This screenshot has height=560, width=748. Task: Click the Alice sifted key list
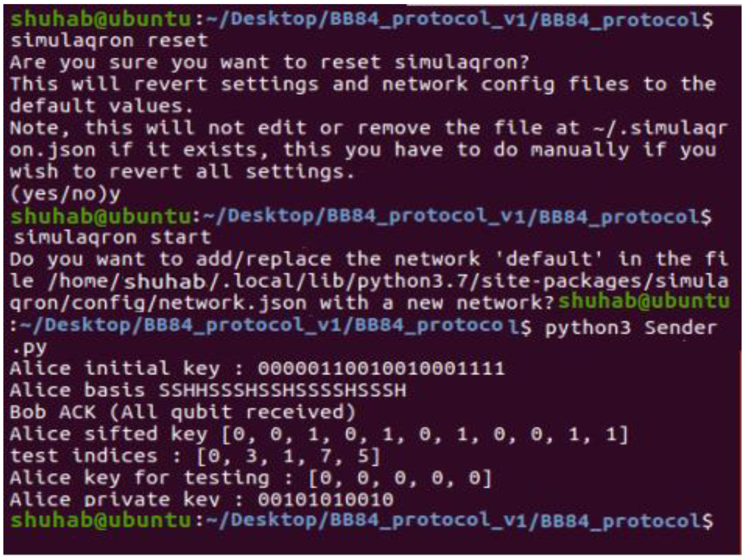point(425,434)
